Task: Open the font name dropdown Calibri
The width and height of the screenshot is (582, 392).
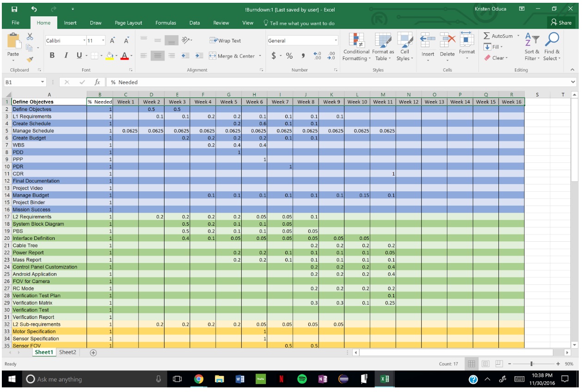Action: (x=84, y=41)
